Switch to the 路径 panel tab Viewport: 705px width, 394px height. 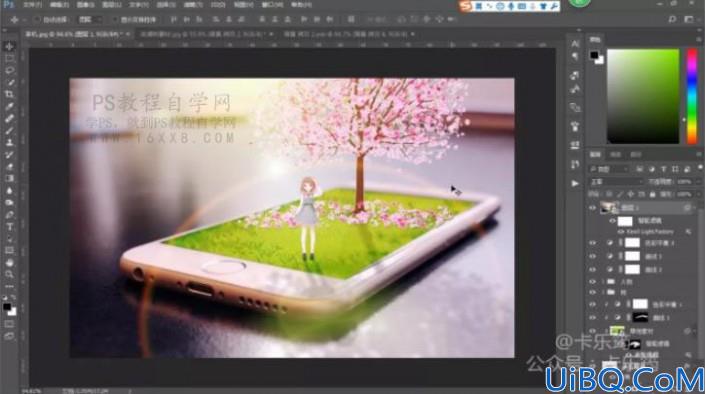coord(636,155)
